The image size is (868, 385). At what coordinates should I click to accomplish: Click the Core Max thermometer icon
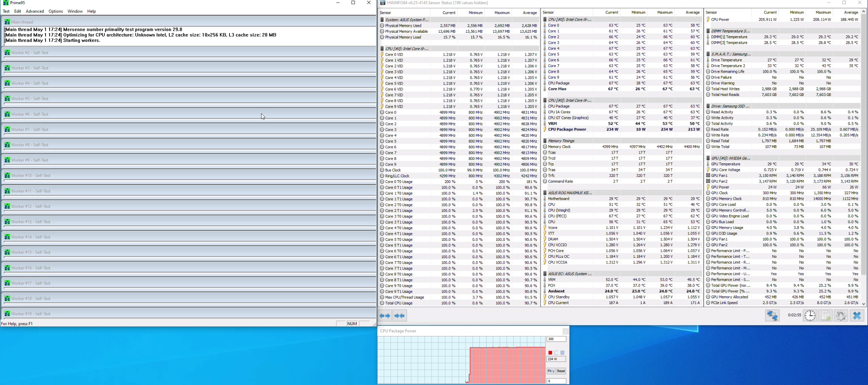(545, 89)
